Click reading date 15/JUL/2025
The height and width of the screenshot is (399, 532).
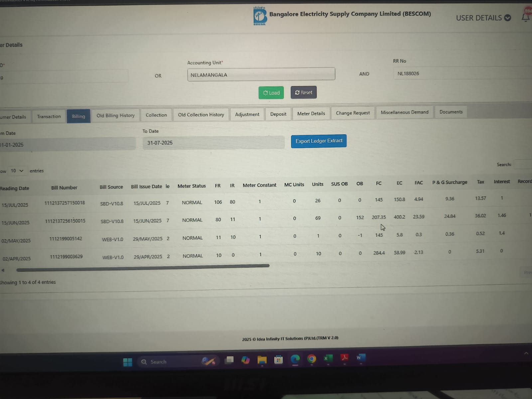[x=15, y=205]
